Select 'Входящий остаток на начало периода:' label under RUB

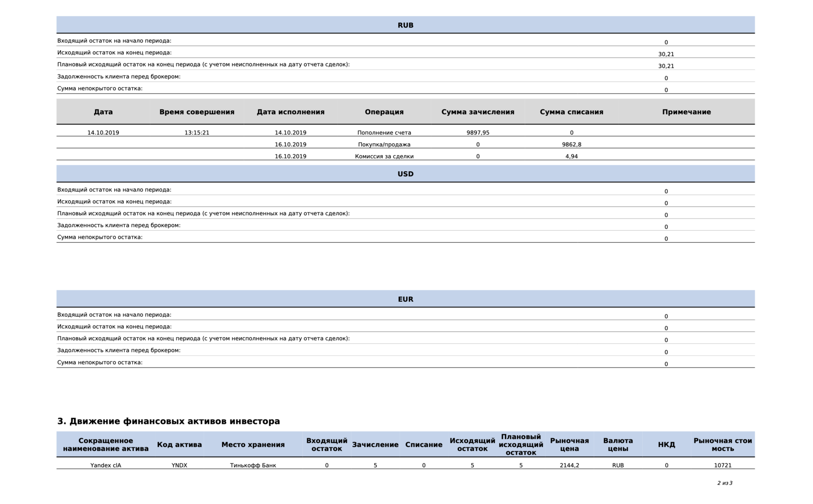(x=114, y=41)
